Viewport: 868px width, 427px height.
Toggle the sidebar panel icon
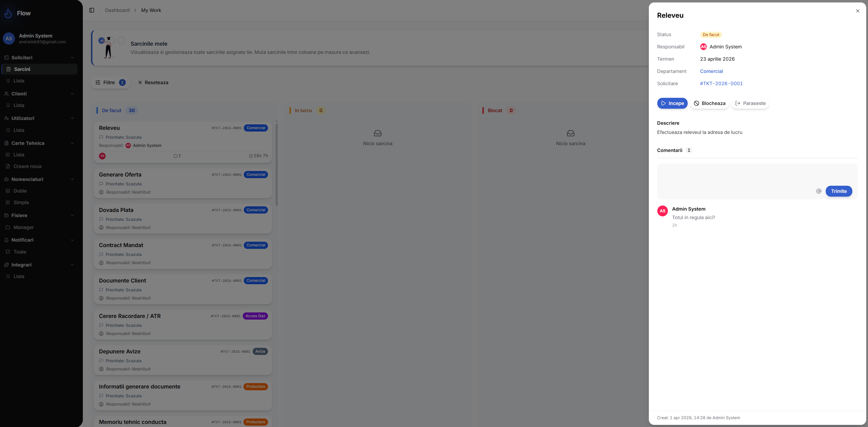(92, 10)
